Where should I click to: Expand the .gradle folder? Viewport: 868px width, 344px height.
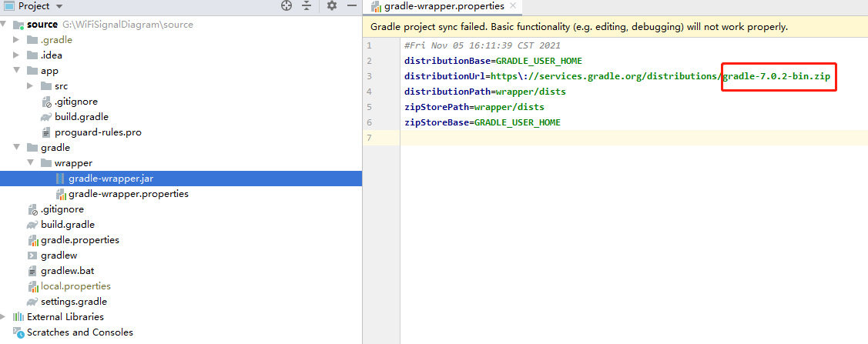[x=16, y=40]
